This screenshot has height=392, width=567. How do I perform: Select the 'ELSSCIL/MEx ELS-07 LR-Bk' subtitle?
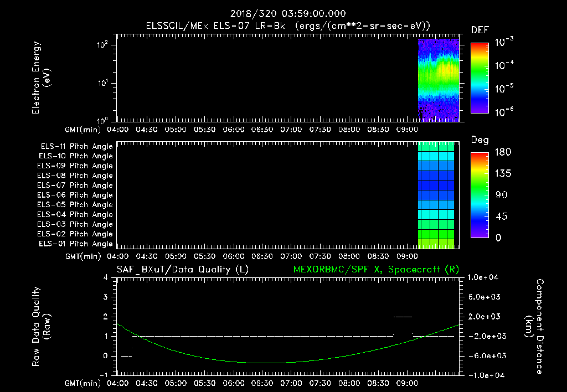point(215,26)
